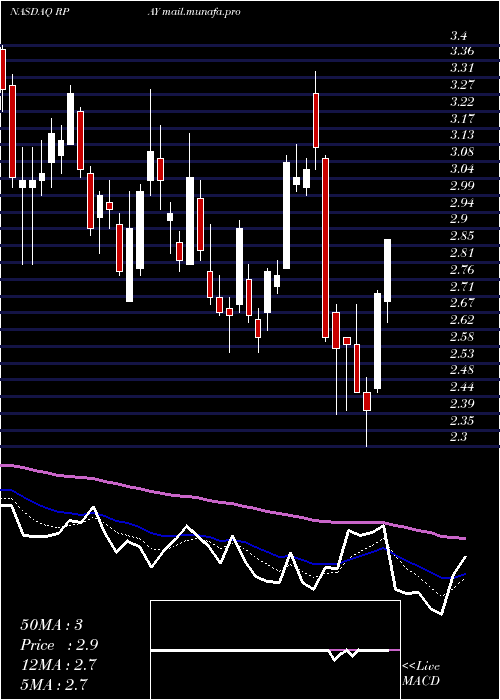Click the 'Price : 2.9' readout

click(59, 645)
